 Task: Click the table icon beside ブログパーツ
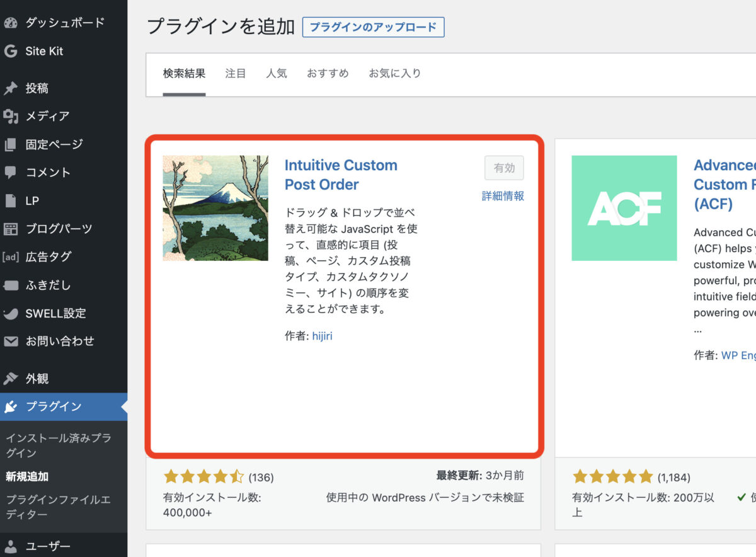pos(10,229)
